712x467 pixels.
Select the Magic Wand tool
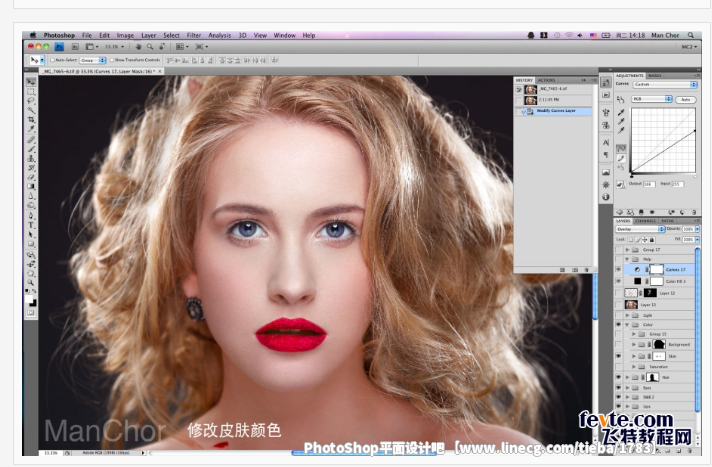30,110
